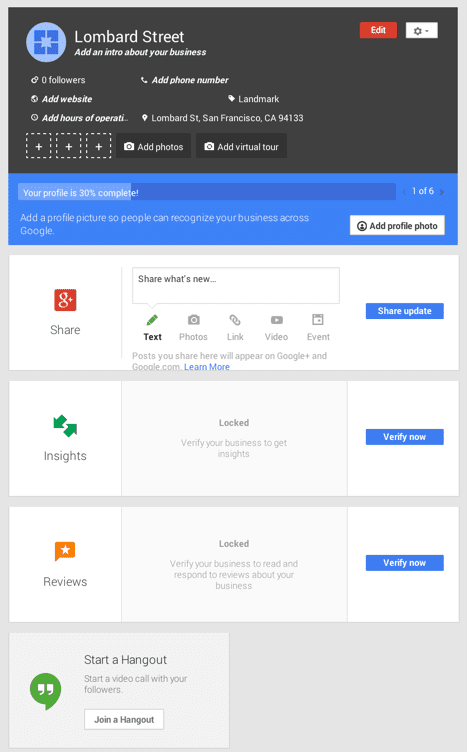Open the gear settings dropdown

pyautogui.click(x=421, y=31)
